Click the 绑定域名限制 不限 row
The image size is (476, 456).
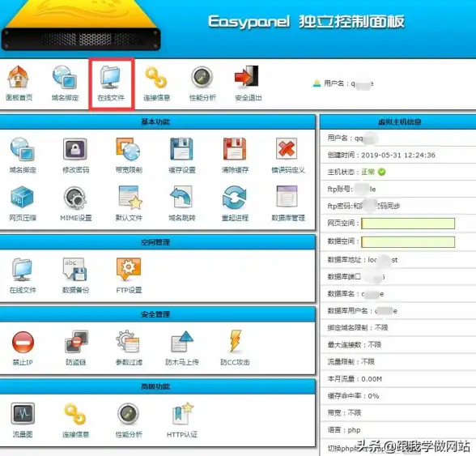(398, 328)
